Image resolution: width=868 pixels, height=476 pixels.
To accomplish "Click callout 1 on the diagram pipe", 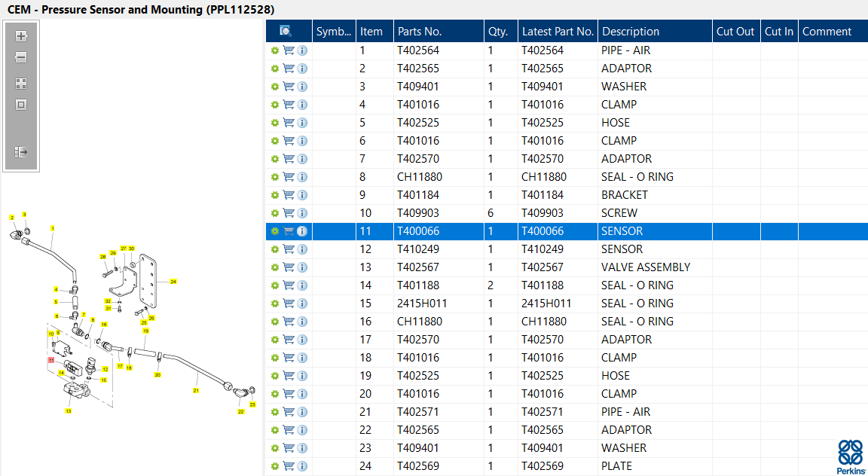I will pos(53,227).
